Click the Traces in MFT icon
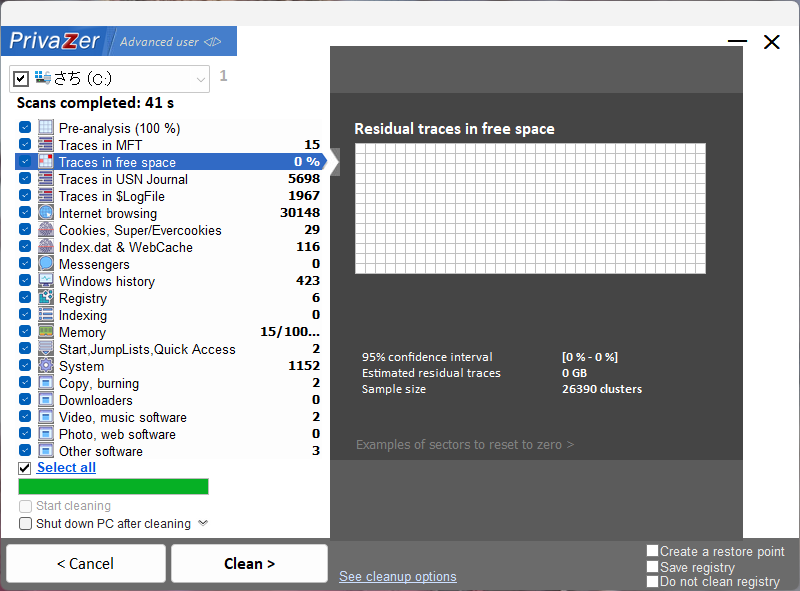 (46, 144)
